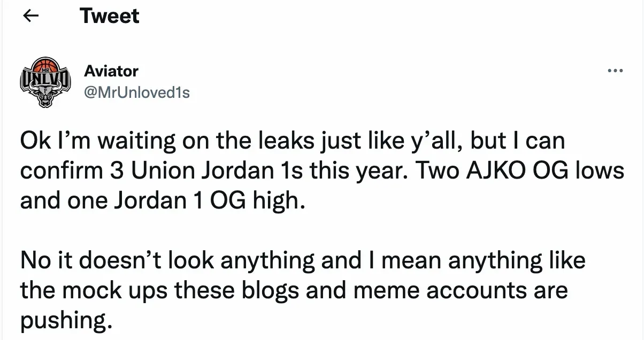This screenshot has height=340, width=644.
Task: Click the line starting "confirm 3 Union"
Action: 322,172
